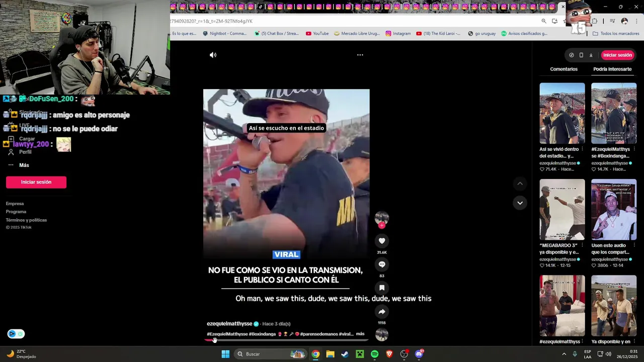Open options for 'Usen este audio' card
The image size is (644, 362).
pyautogui.click(x=634, y=245)
